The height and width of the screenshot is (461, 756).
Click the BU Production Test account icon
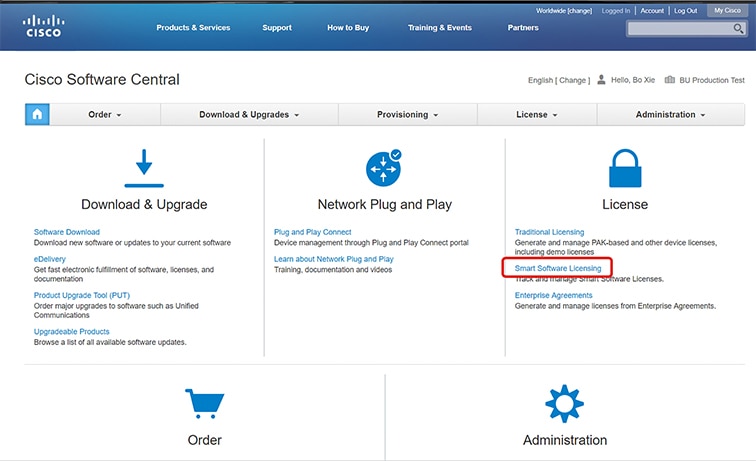pyautogui.click(x=670, y=80)
